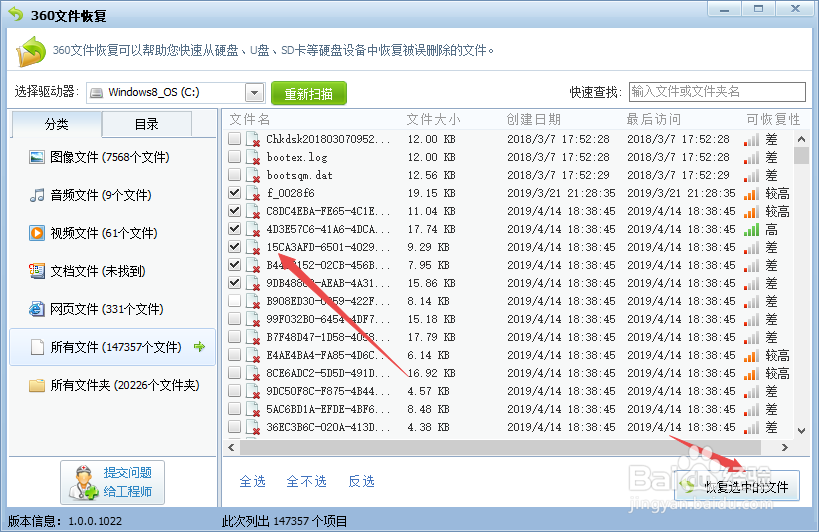This screenshot has width=819, height=532.
Task: Click recoverability signal bars for 4D3E57C6 file
Action: tap(751, 230)
